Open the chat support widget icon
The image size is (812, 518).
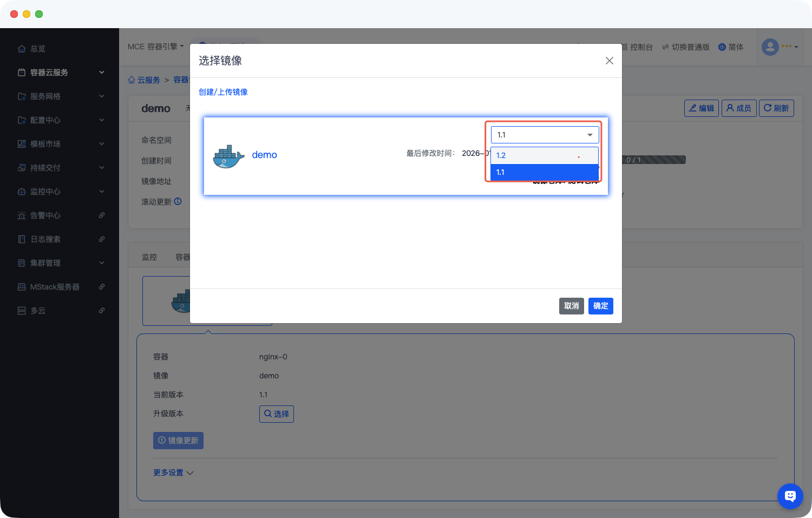[x=790, y=496]
